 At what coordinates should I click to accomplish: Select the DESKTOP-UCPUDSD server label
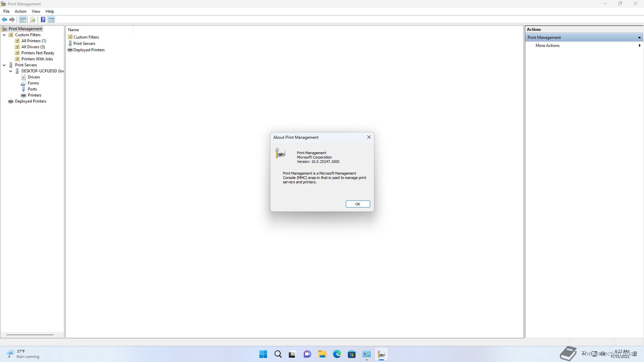42,71
